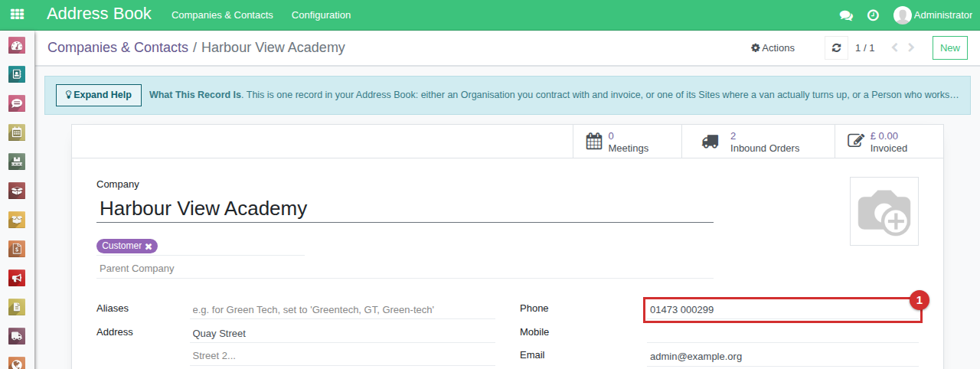Screen dimensions: 980x369
Task: Open the apps grid menu icon
Action: pos(17,15)
